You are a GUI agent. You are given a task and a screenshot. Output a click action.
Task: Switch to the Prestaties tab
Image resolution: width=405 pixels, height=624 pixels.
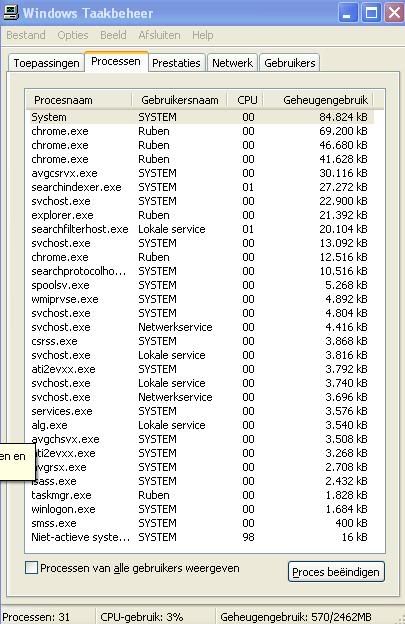(x=176, y=63)
